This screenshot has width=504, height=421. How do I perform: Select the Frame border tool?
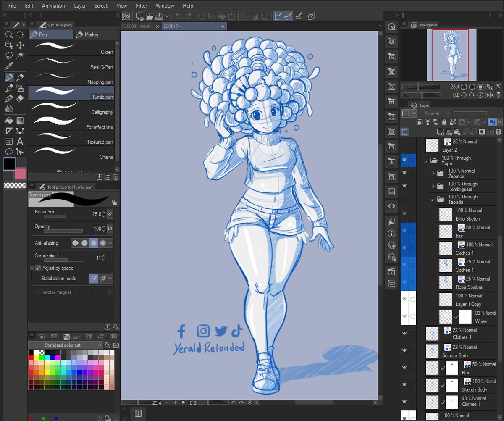pos(9,142)
